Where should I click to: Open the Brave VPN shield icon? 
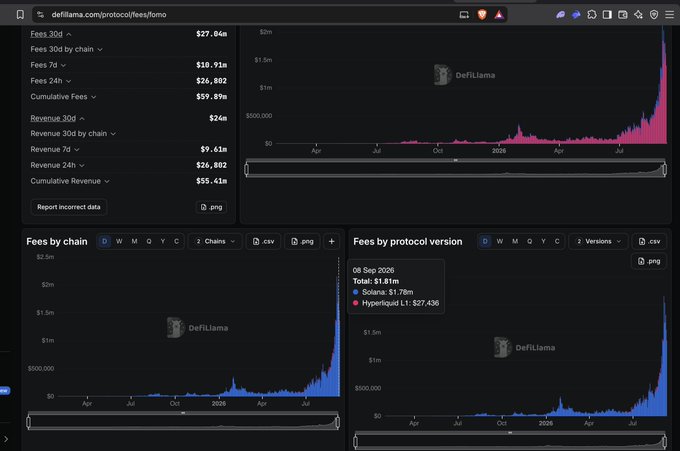(x=654, y=15)
